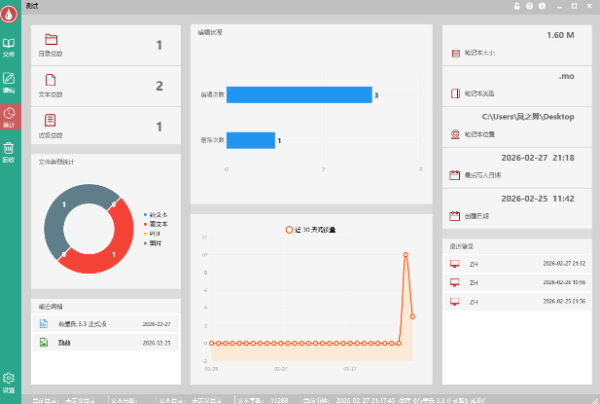The image size is (600, 404).
Task: Click the red document page icon
Action: tap(51, 80)
